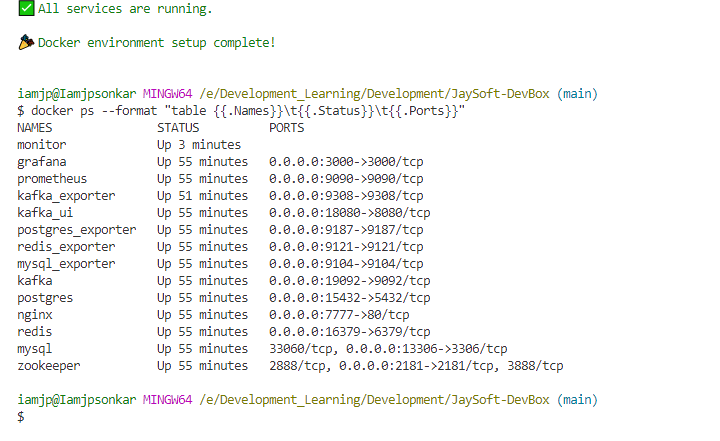This screenshot has height=441, width=720.
Task: Click the final empty $ prompt
Action: 21,417
